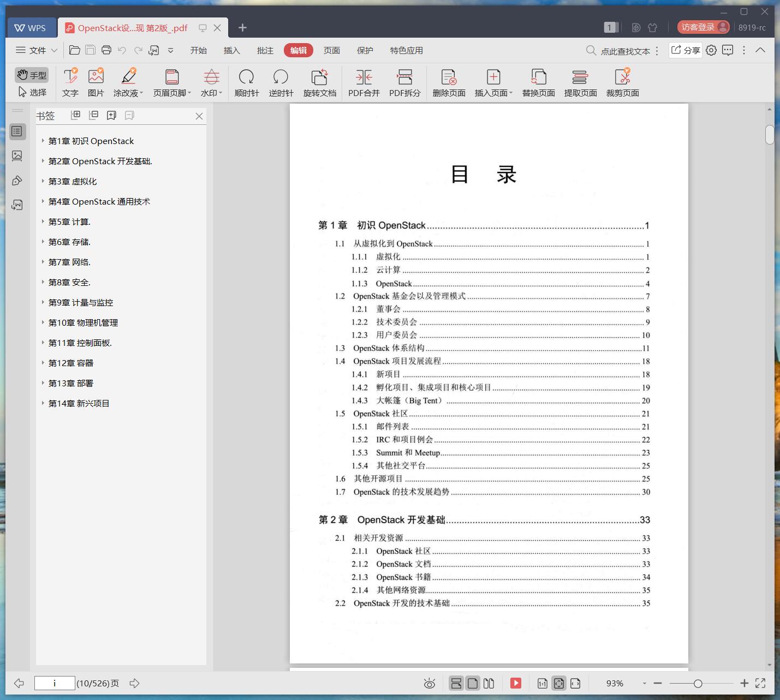Select the hand tool (手型)

point(32,75)
